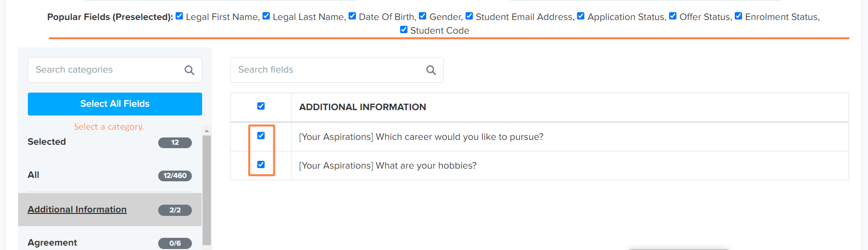Viewport: 868px width, 250px height.
Task: Uncheck the Legal First Name checkbox
Action: click(x=179, y=16)
